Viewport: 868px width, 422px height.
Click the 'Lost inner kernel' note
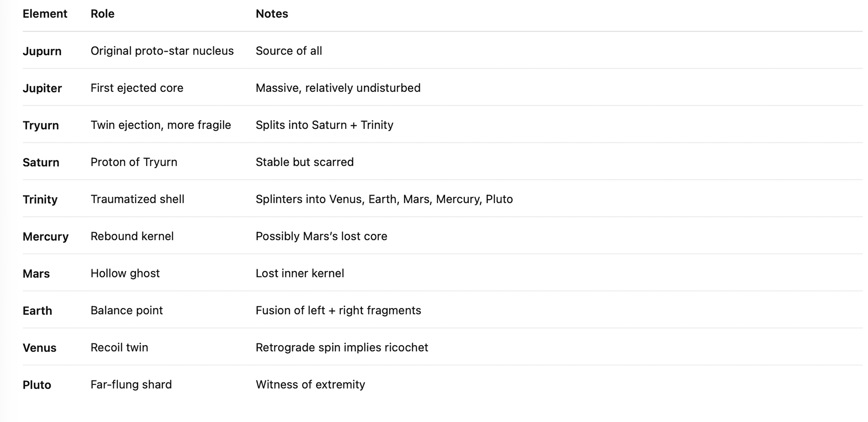point(300,273)
